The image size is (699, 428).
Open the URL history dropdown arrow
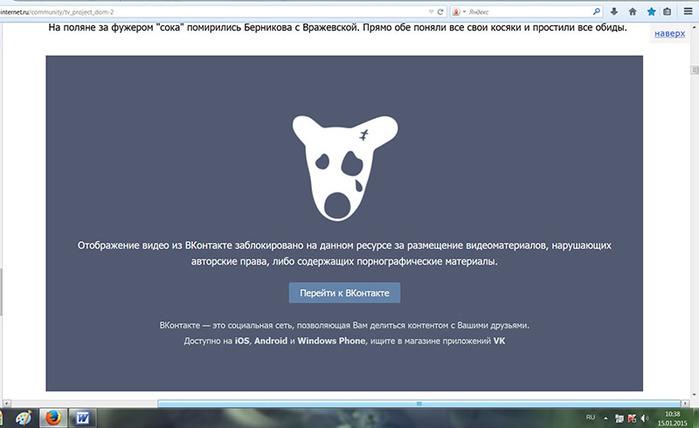click(x=431, y=12)
